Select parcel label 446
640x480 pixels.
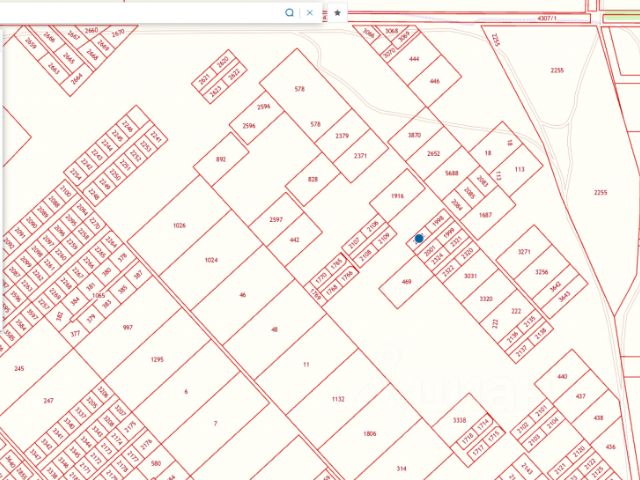(x=435, y=81)
